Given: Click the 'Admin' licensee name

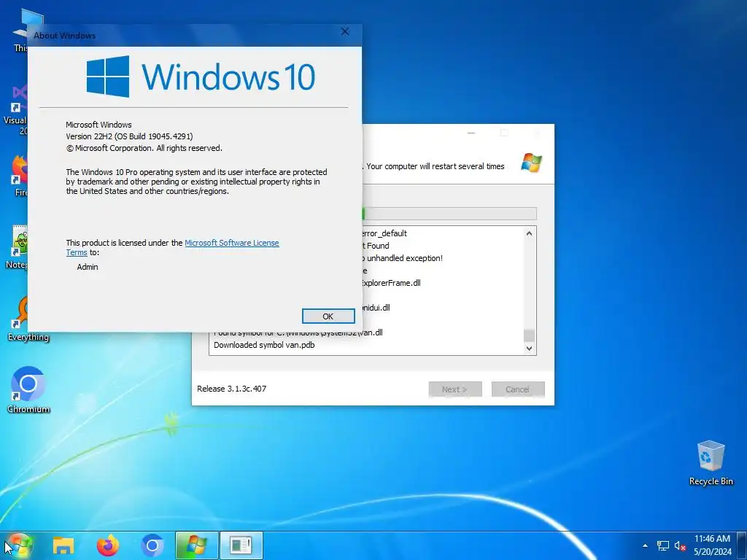Looking at the screenshot, I should point(88,267).
